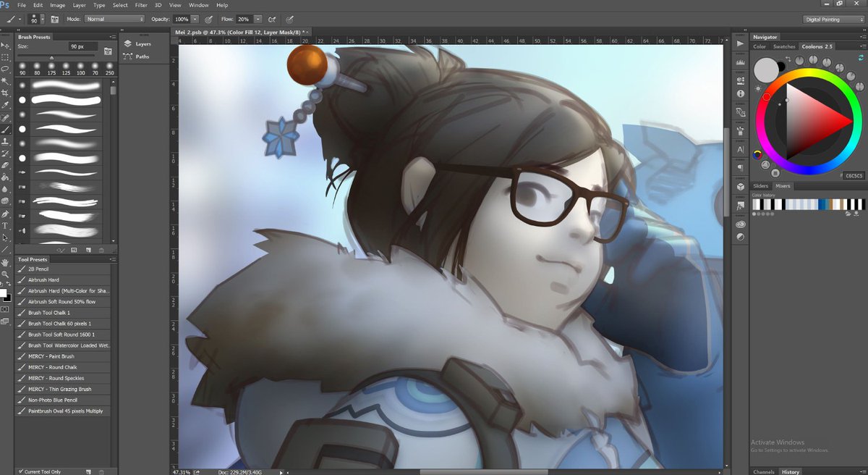Open the Navigator panel menu
Image resolution: width=868 pixels, height=475 pixels.
point(862,37)
